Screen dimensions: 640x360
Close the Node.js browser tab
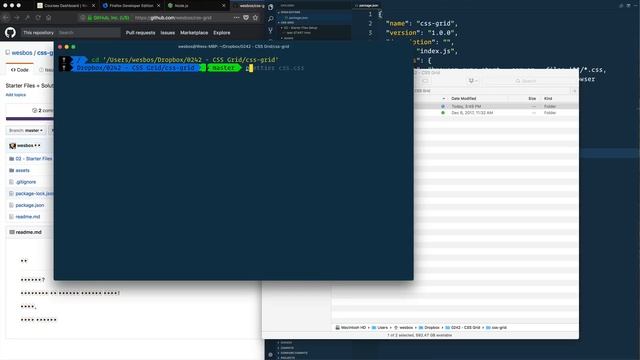[x=224, y=6]
